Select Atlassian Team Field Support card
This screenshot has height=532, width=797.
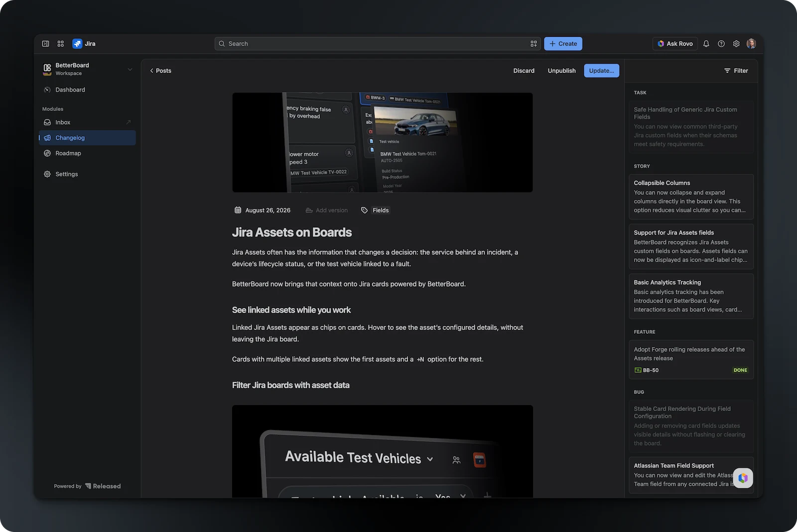click(x=691, y=475)
